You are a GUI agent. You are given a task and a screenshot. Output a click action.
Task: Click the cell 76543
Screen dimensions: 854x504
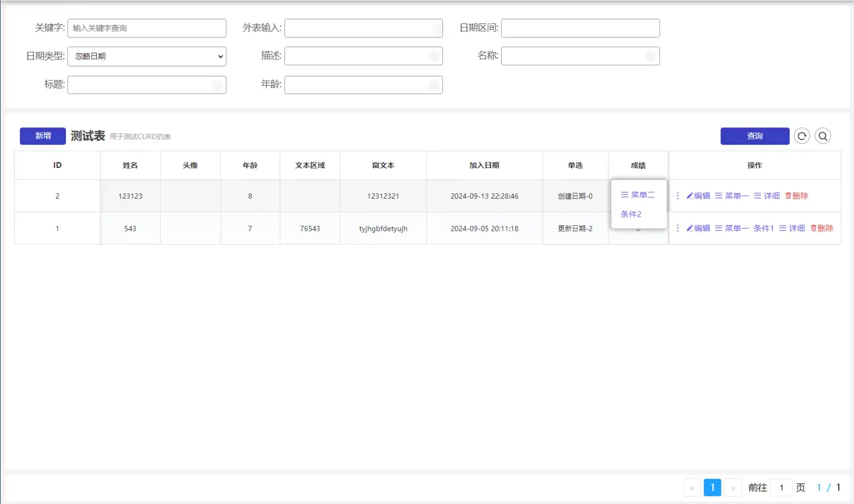tap(310, 228)
